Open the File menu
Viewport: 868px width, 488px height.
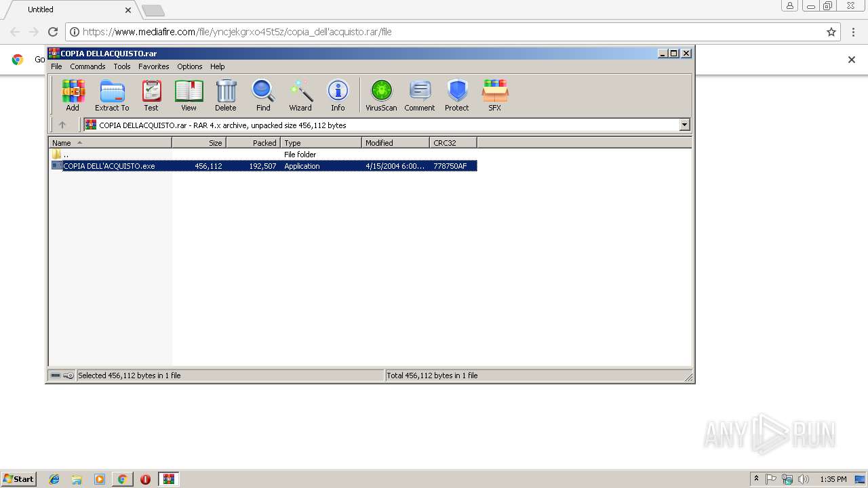(56, 66)
